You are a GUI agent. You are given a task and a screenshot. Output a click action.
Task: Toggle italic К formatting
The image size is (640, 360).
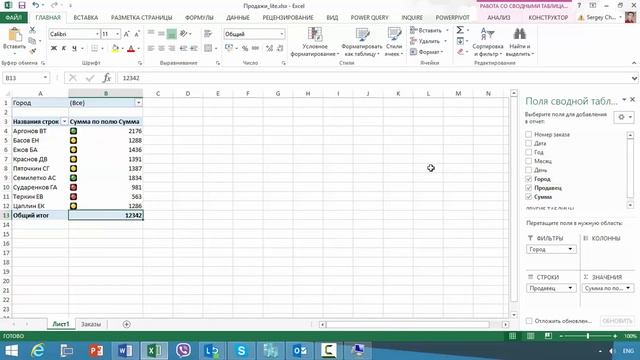coord(64,49)
